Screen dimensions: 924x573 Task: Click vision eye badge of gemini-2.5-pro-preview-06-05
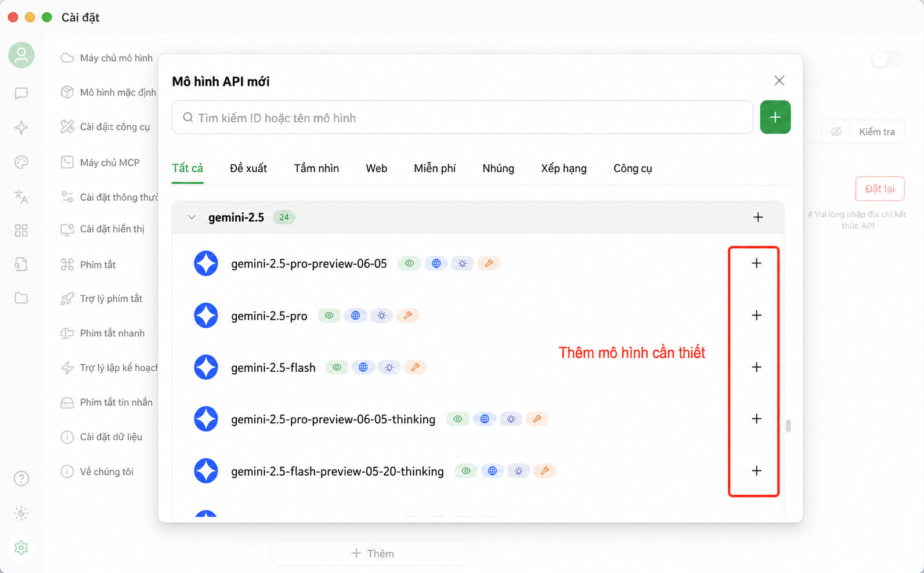pyautogui.click(x=409, y=263)
